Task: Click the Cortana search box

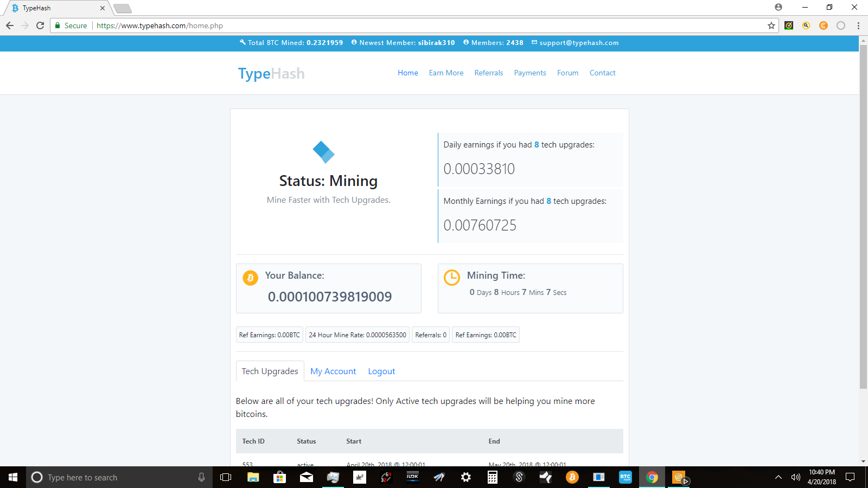Action: 119,477
